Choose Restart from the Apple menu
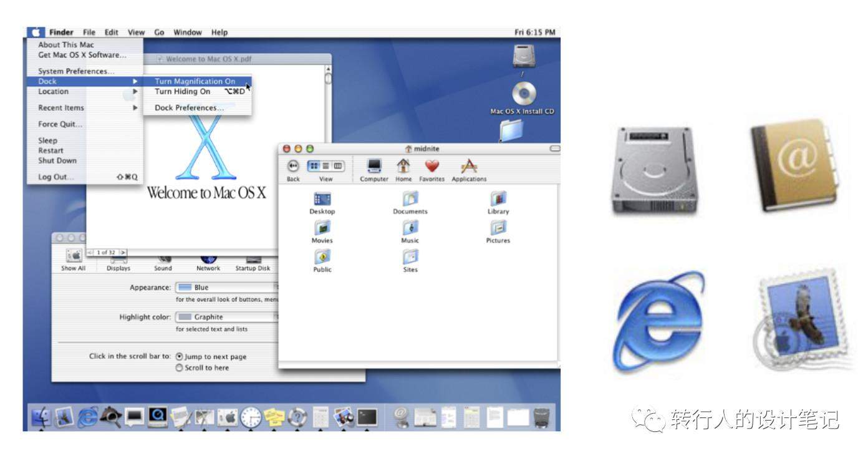The image size is (868, 458). click(x=85, y=150)
